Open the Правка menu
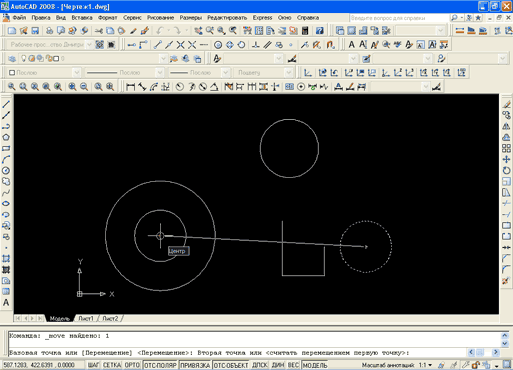This screenshot has height=370, width=513. (41, 18)
